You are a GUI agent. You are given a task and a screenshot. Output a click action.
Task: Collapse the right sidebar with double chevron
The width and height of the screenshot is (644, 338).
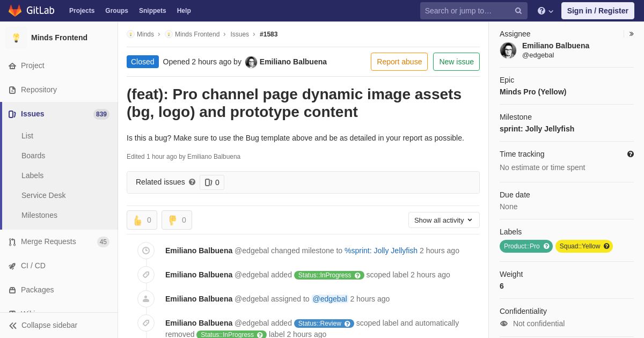click(631, 34)
